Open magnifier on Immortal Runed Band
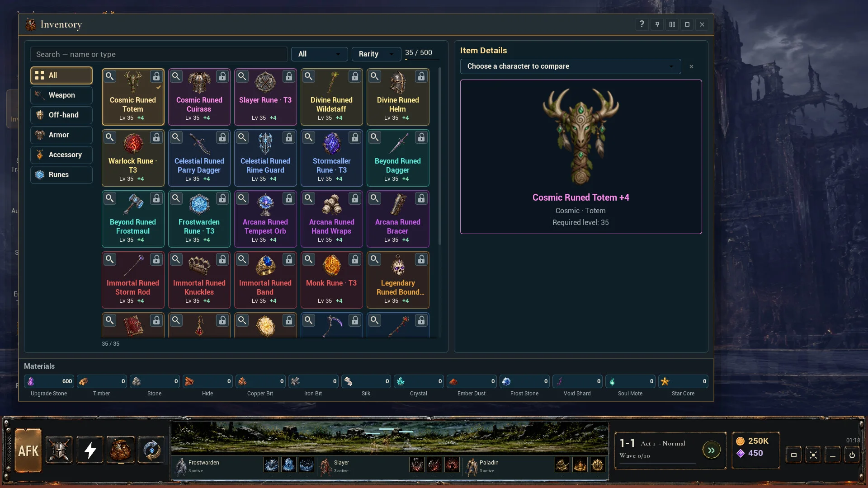The height and width of the screenshot is (488, 868). (242, 259)
